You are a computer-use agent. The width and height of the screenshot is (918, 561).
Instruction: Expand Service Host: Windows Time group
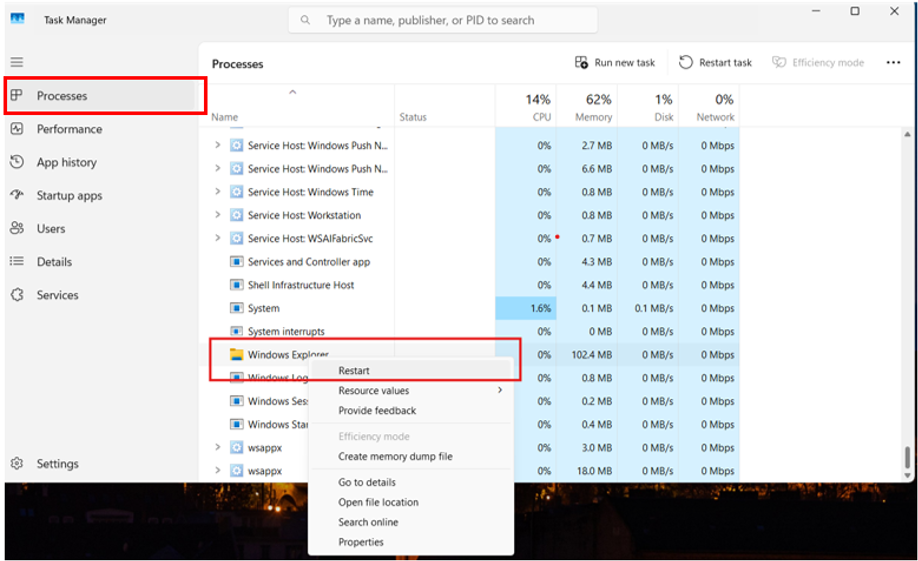[217, 191]
